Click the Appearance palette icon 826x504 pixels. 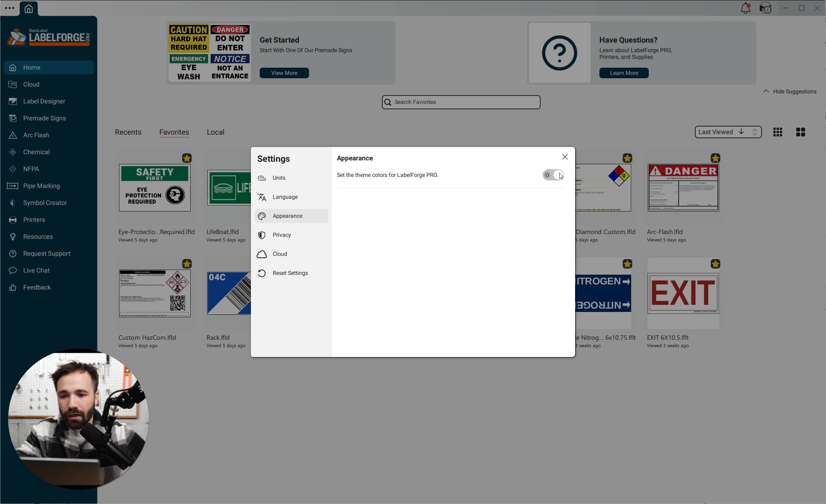point(262,216)
